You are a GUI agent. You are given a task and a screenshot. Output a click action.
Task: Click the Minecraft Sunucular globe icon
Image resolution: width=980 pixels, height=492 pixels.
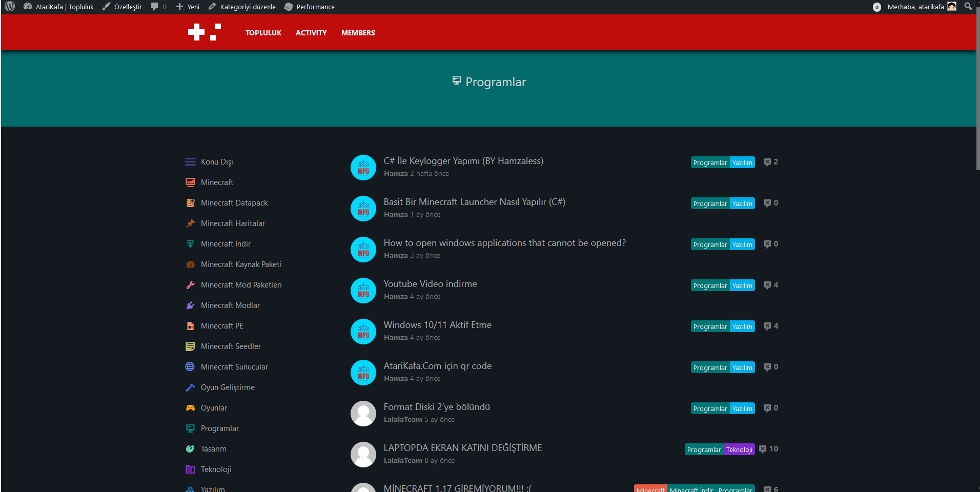[x=190, y=367]
